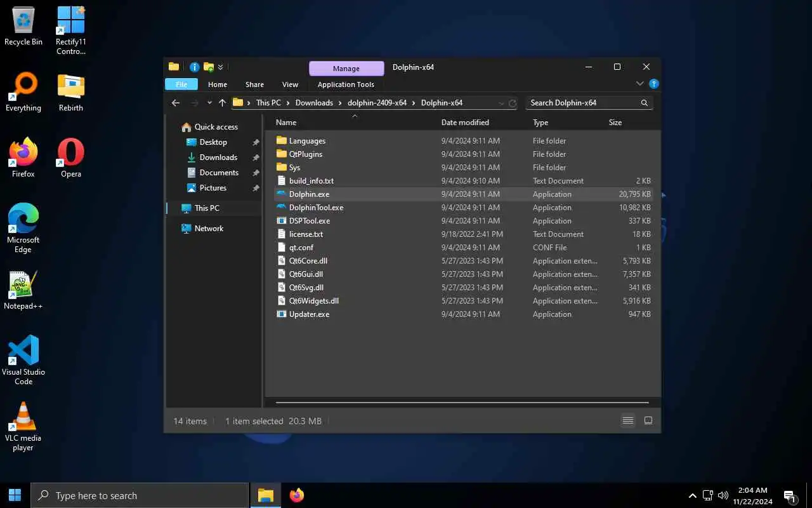
Task: Select Documents in the navigation pane
Action: [219, 173]
